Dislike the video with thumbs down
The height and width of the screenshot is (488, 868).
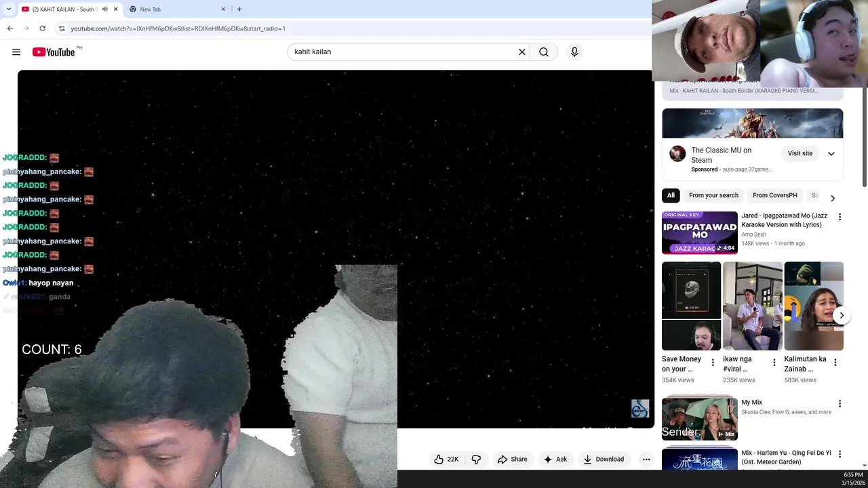coord(476,459)
